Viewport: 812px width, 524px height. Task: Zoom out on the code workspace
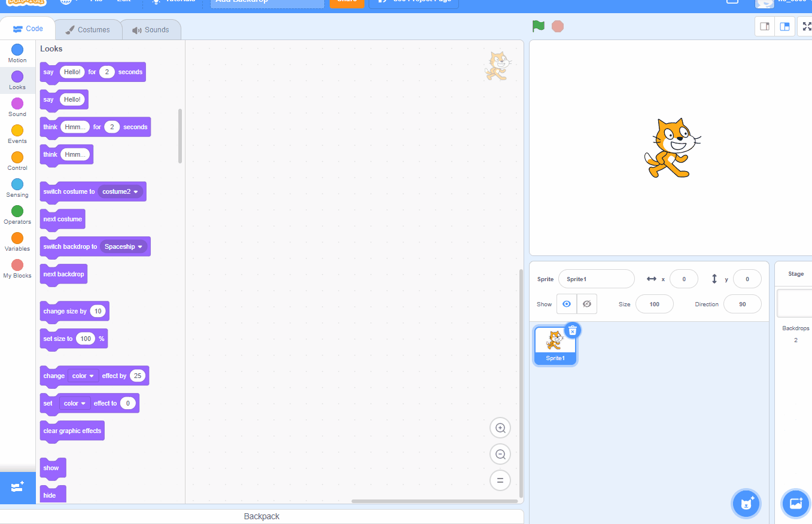tap(500, 455)
